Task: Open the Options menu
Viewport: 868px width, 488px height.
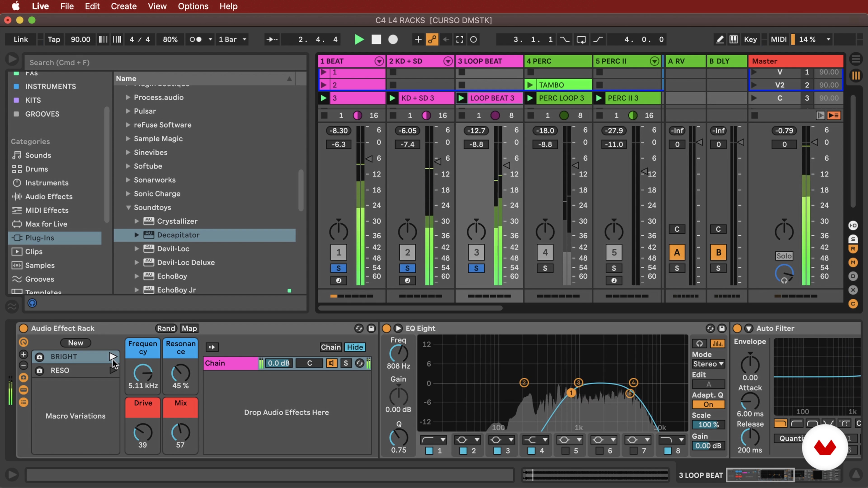Action: coord(193,6)
